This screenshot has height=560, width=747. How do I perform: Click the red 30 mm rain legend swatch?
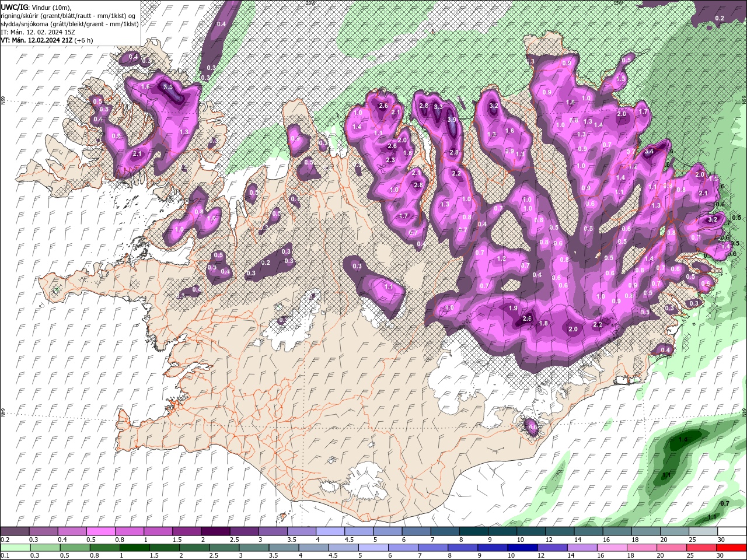(x=732, y=547)
